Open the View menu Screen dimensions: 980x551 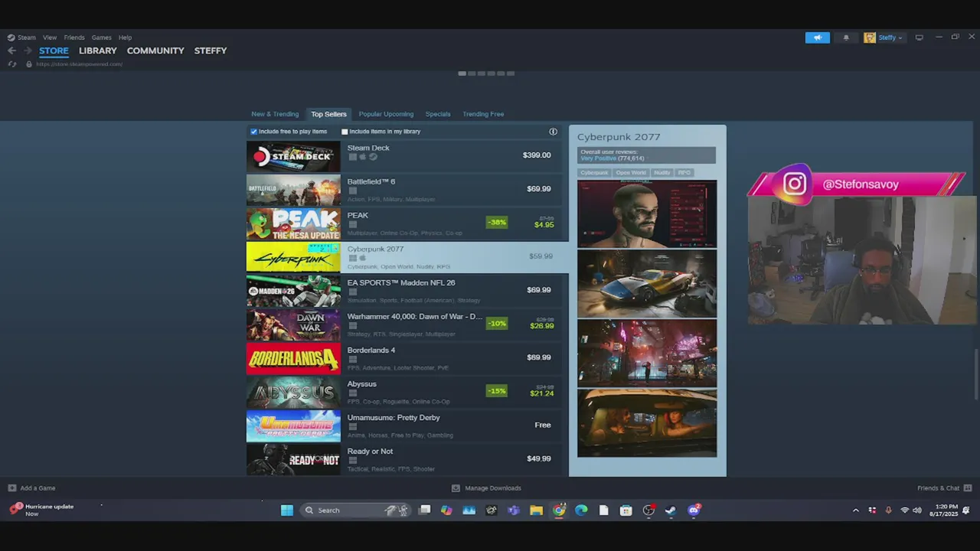pyautogui.click(x=50, y=37)
